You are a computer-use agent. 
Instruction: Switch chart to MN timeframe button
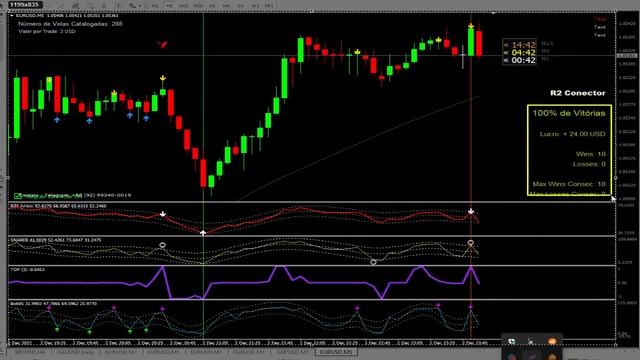(269, 6)
